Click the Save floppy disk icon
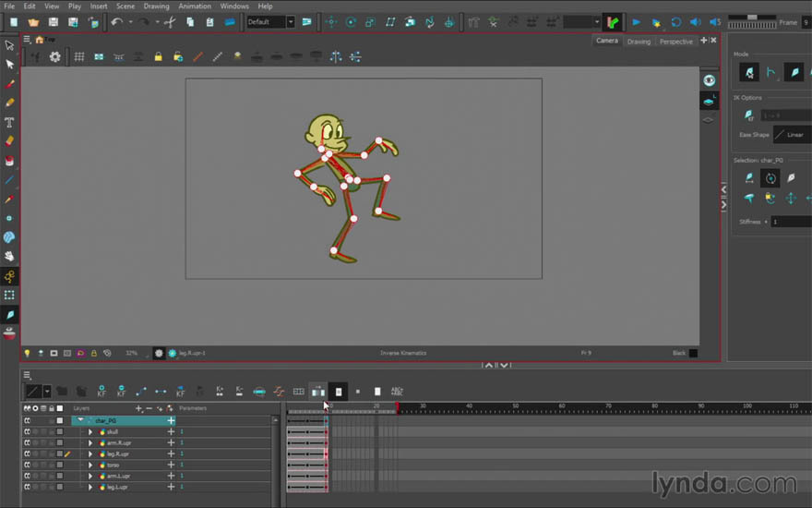Image resolution: width=812 pixels, height=508 pixels. pos(54,22)
